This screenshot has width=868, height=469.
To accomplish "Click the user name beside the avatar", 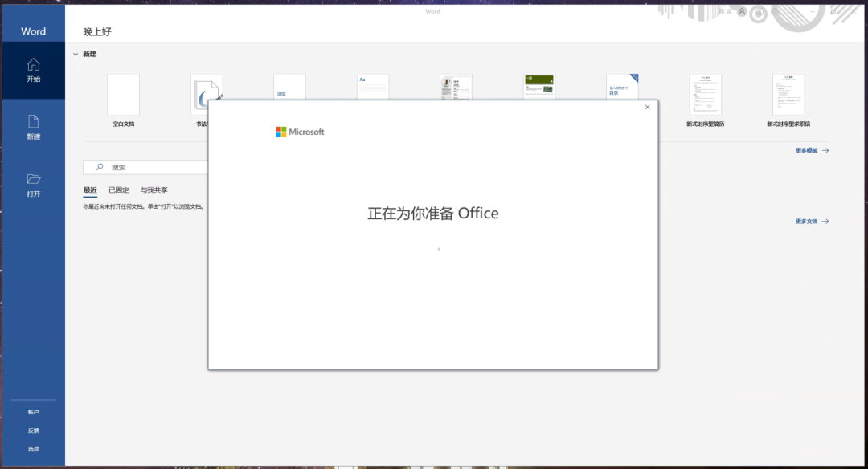I will tap(725, 11).
